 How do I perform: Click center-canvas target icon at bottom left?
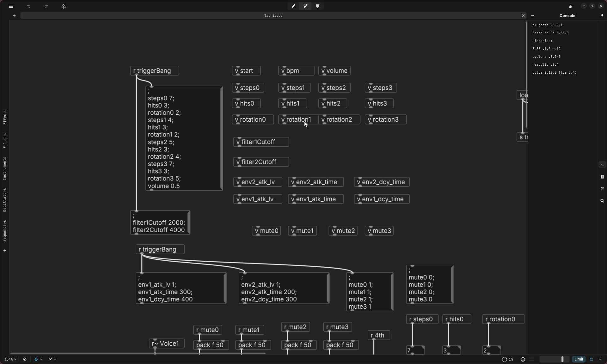25,359
